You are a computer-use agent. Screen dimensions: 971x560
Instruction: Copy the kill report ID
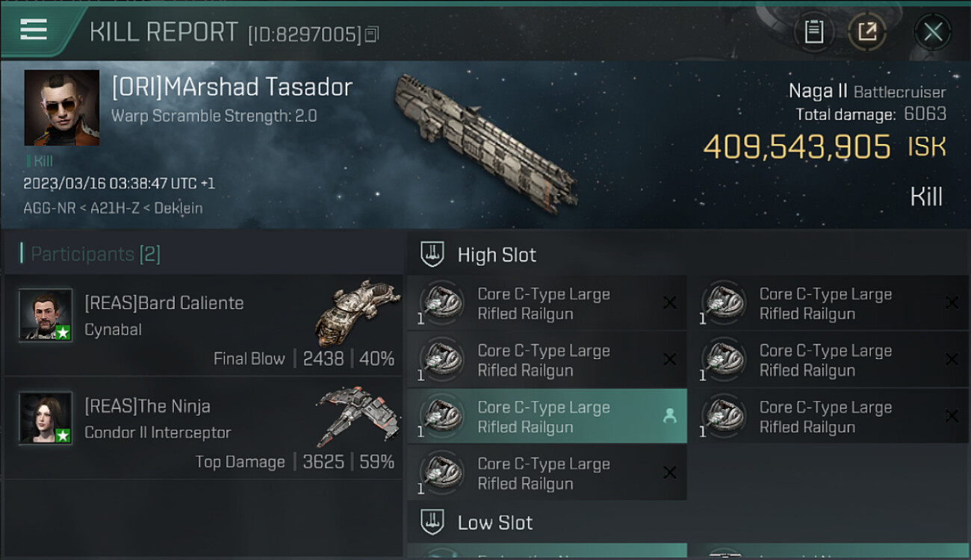click(x=372, y=34)
